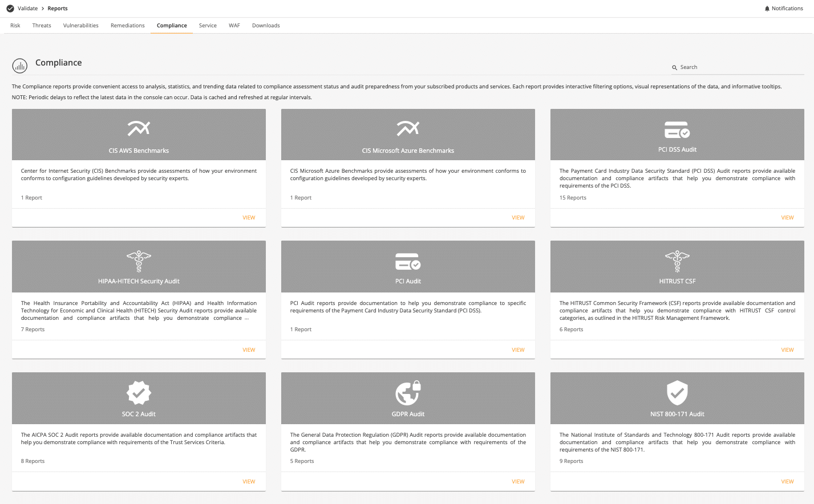The width and height of the screenshot is (814, 504).
Task: View CIS Microsoft Azure Benchmarks reports
Action: tap(518, 218)
